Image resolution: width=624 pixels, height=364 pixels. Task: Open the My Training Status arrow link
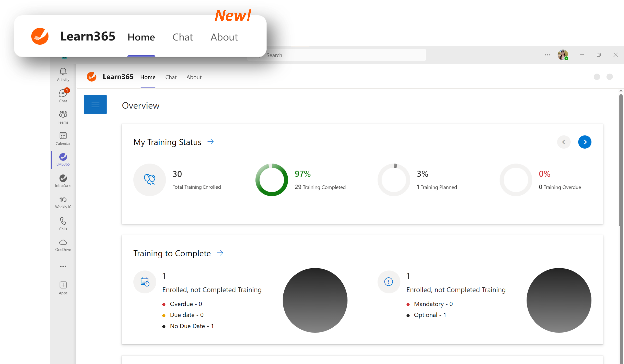pos(211,142)
